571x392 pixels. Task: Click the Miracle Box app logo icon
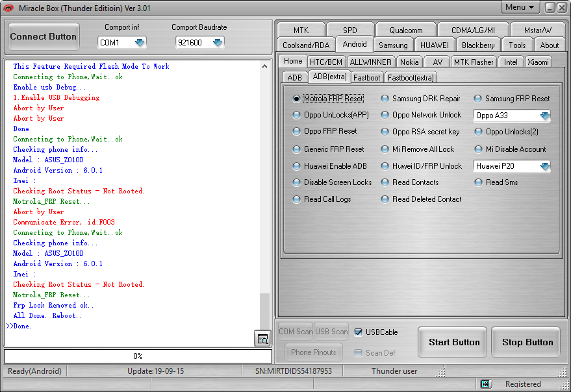(8, 8)
